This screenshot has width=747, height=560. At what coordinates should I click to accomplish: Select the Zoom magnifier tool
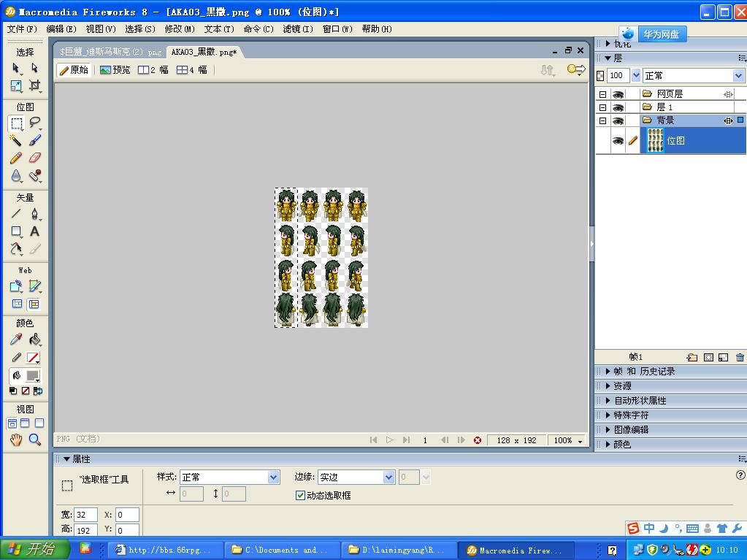pos(34,440)
